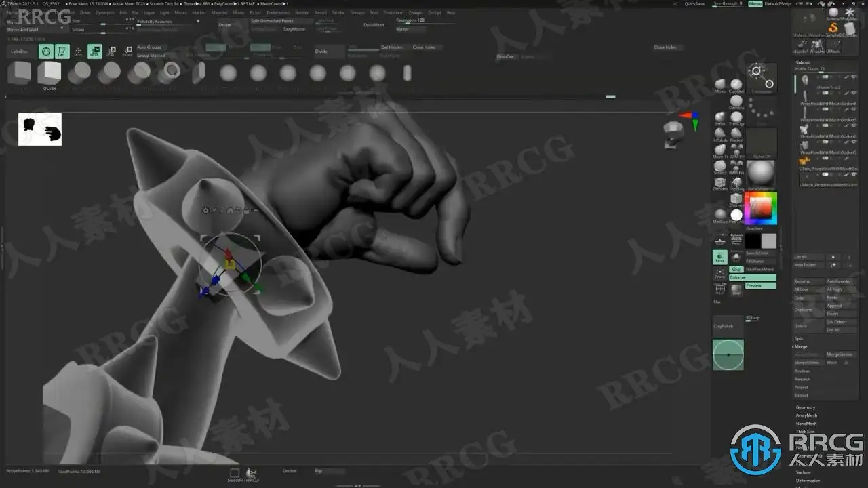Screen dimensions: 868x488
Task: Click the MergeVisible button
Action: (807, 363)
